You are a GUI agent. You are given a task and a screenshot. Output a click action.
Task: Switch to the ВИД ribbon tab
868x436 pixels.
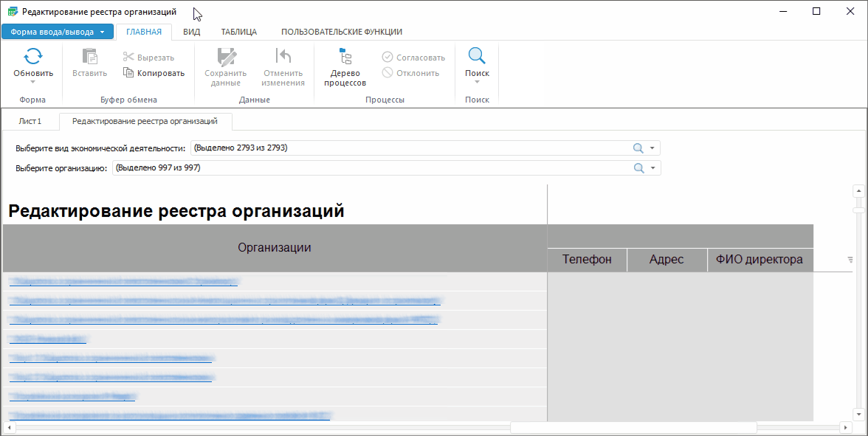pos(192,32)
